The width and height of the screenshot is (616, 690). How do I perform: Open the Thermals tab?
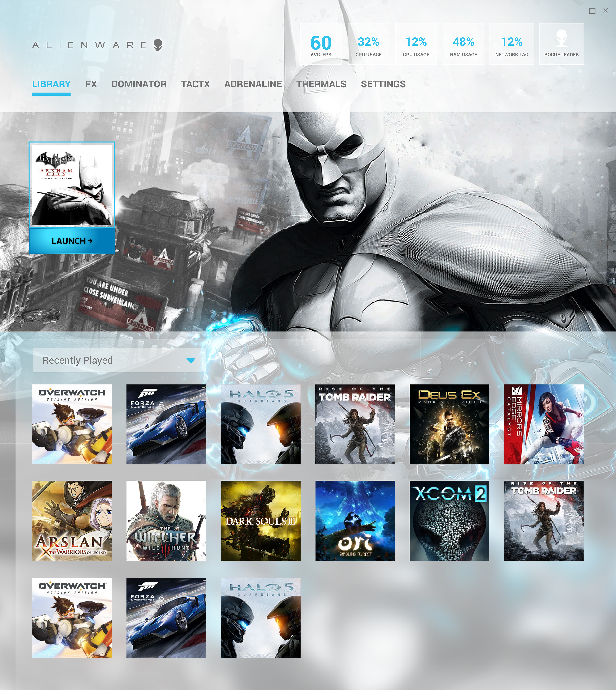click(x=321, y=84)
